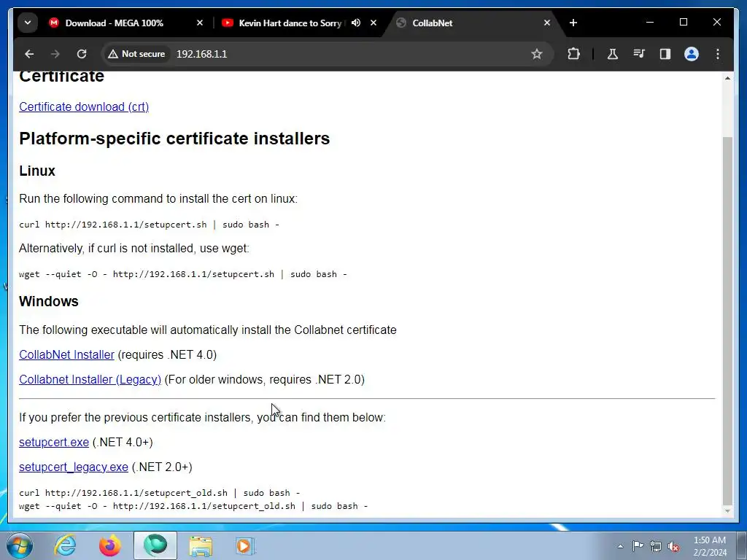Open the Chrome three-dot menu

pos(718,54)
